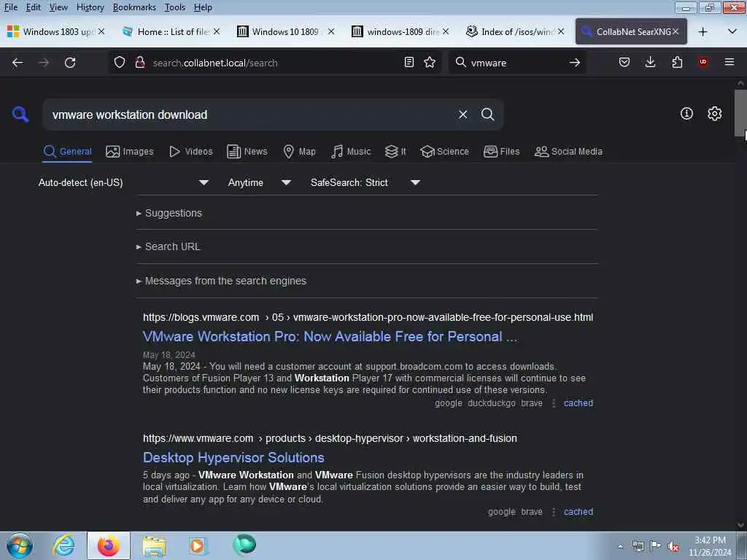Close the windows-1809 tab
This screenshot has width=747, height=560.
pos(446,31)
